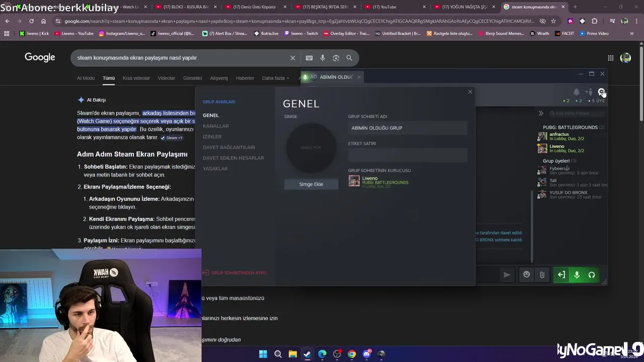Open the Steam group chat settings gear

tap(601, 92)
